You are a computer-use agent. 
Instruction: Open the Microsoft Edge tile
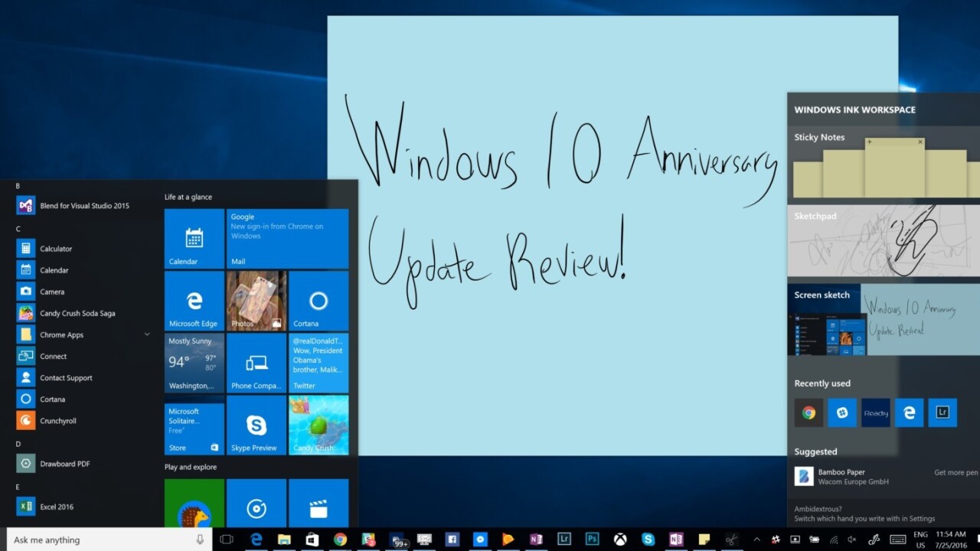click(194, 301)
